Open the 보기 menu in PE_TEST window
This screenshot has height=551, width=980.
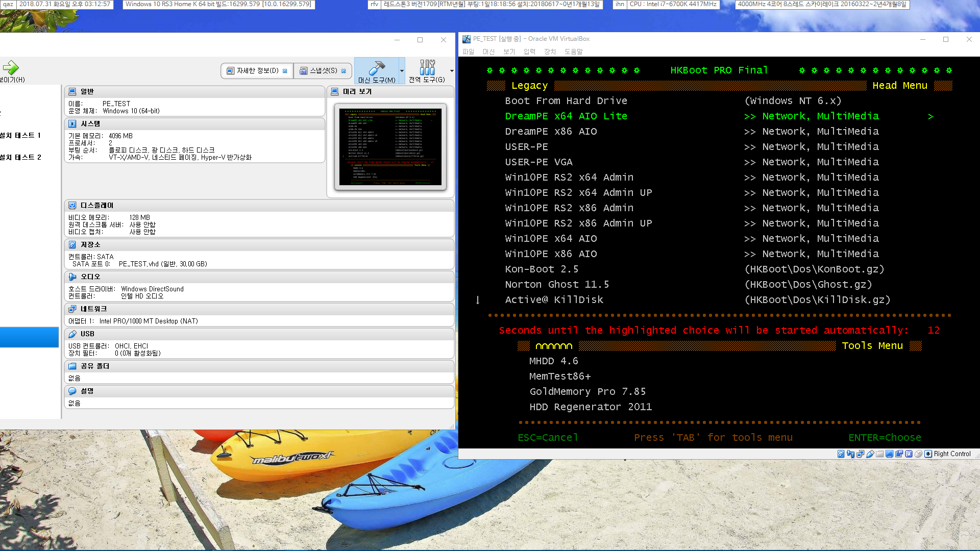point(509,52)
